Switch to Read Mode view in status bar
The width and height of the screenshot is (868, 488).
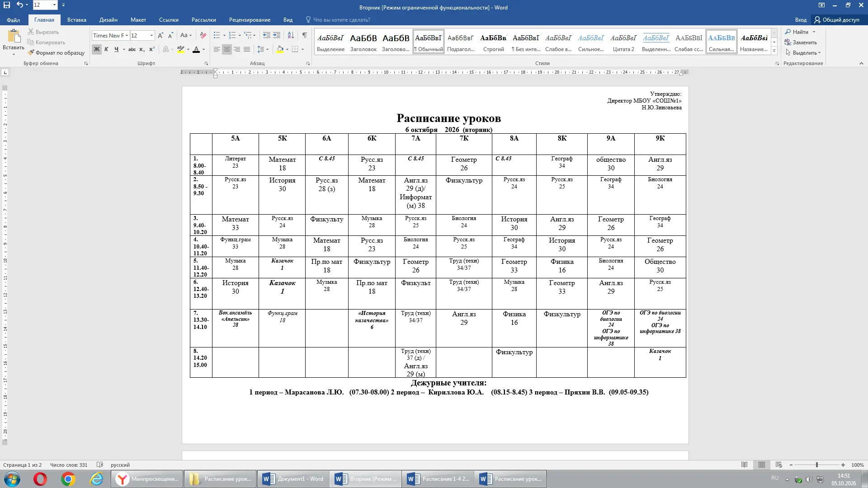click(x=744, y=465)
